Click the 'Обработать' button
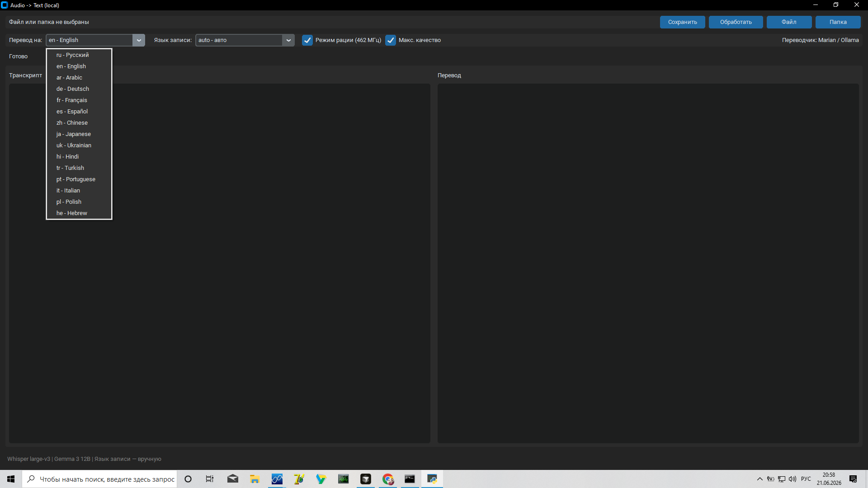 coord(736,22)
